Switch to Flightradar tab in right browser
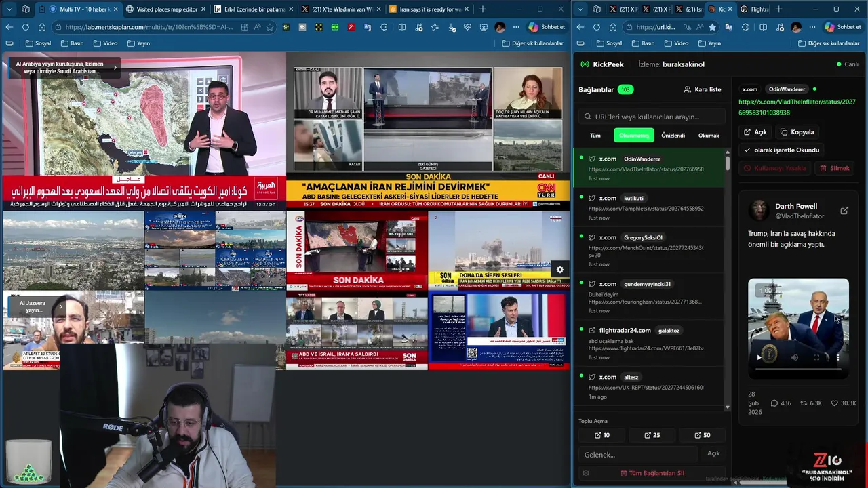The height and width of the screenshot is (488, 868). click(x=755, y=9)
